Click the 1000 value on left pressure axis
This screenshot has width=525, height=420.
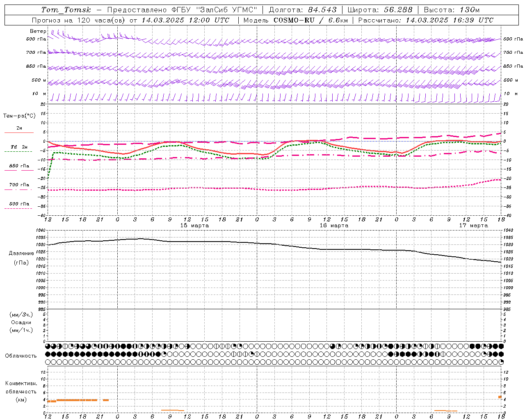coord(40,288)
